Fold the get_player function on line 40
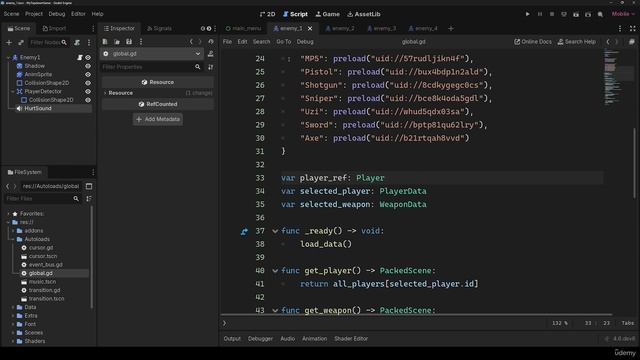Image resolution: width=640 pixels, height=360 pixels. (x=275, y=271)
